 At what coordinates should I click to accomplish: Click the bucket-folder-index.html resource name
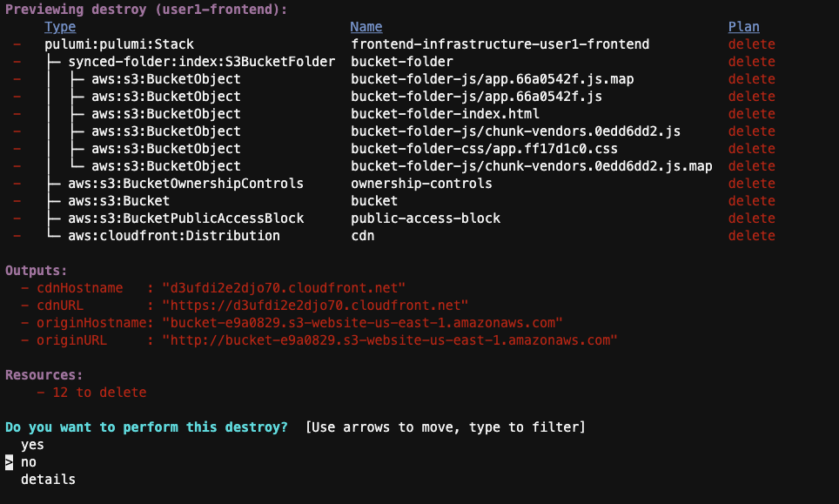coord(445,114)
